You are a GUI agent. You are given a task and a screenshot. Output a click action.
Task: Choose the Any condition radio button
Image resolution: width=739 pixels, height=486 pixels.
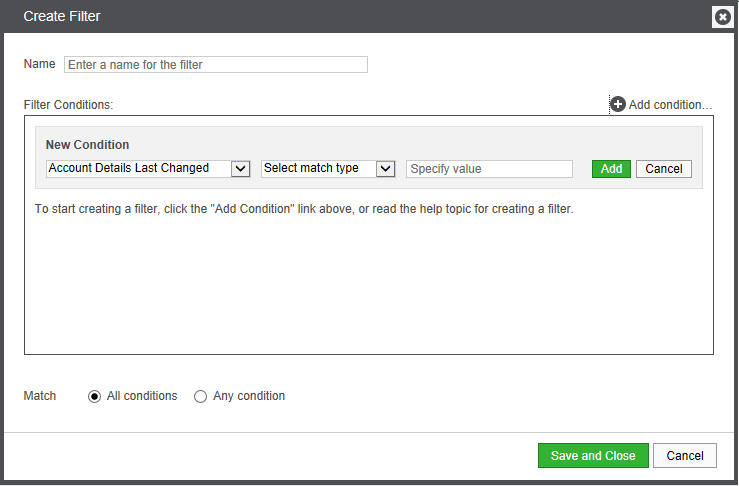pyautogui.click(x=201, y=396)
